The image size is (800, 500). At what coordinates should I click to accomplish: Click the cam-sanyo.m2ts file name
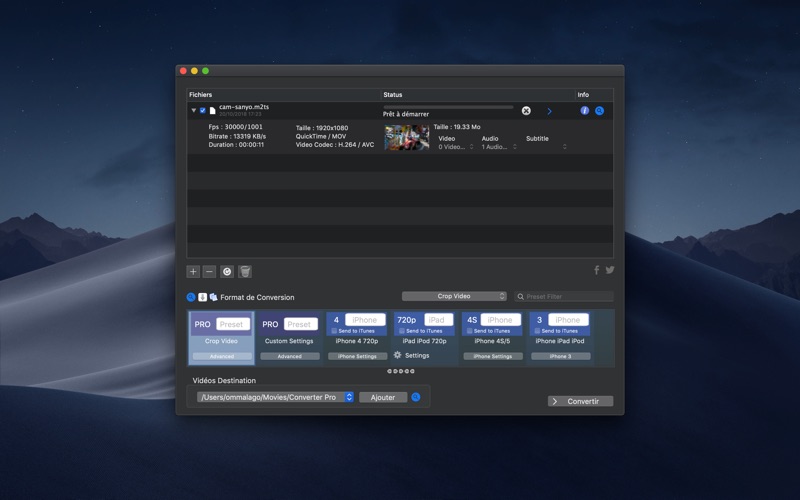coord(244,107)
